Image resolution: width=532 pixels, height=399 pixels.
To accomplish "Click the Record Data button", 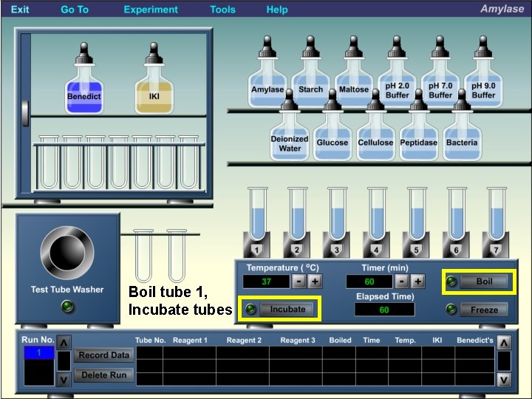I will (x=104, y=355).
